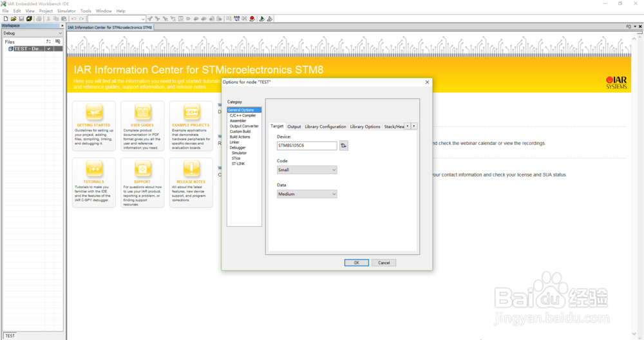Click the Redo toolbar icon
644x340 pixels.
click(81, 19)
